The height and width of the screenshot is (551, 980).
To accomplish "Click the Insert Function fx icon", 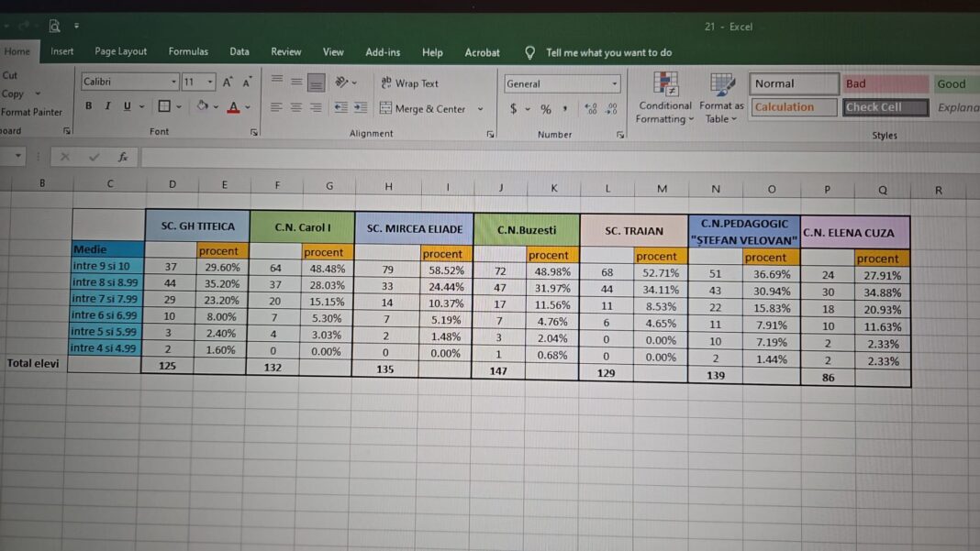I will [x=123, y=157].
